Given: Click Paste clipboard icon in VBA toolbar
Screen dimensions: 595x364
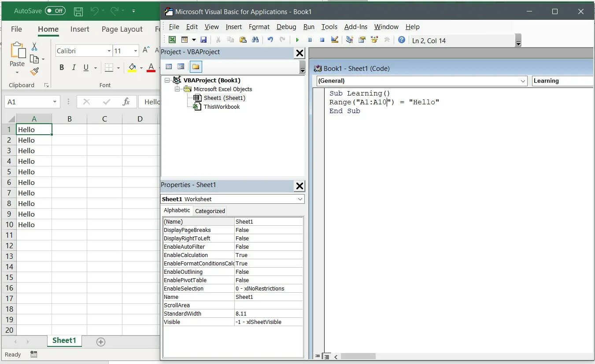Looking at the screenshot, I should 243,40.
